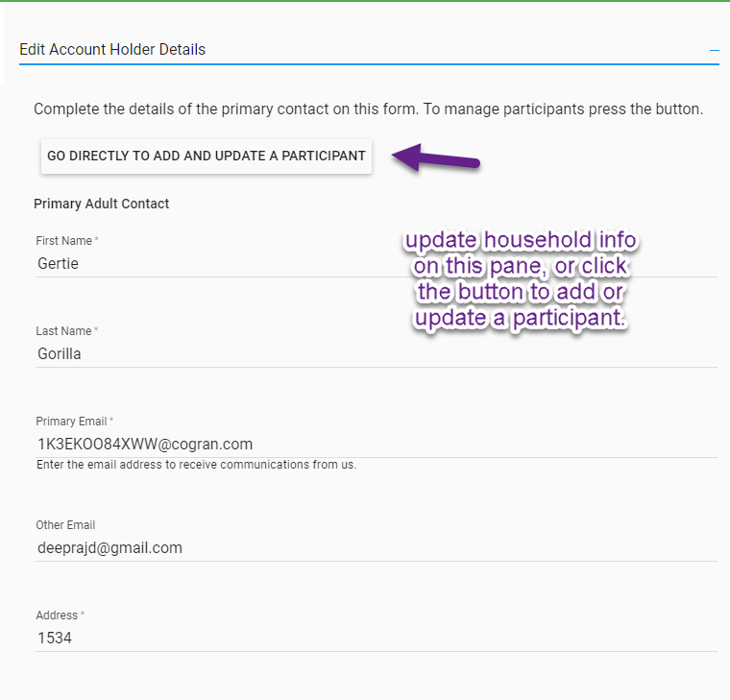Image resolution: width=730 pixels, height=700 pixels.
Task: Click the First Name field containing Gertie
Action: [375, 263]
